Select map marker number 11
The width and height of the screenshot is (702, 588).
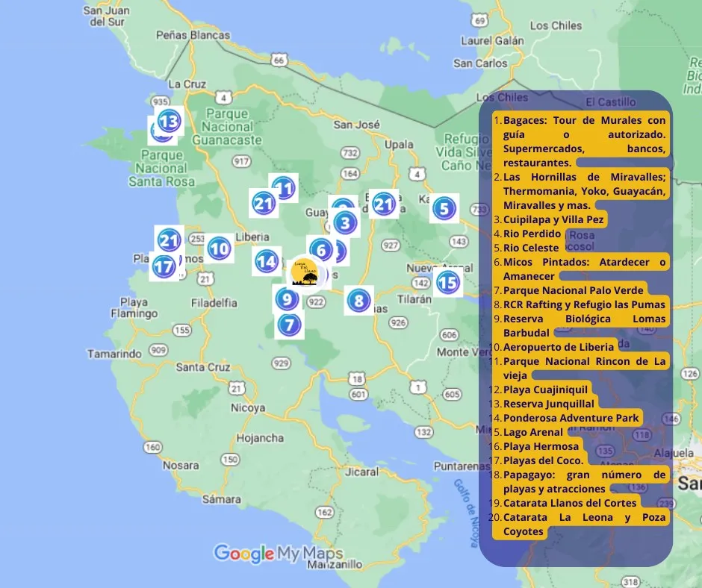point(283,188)
